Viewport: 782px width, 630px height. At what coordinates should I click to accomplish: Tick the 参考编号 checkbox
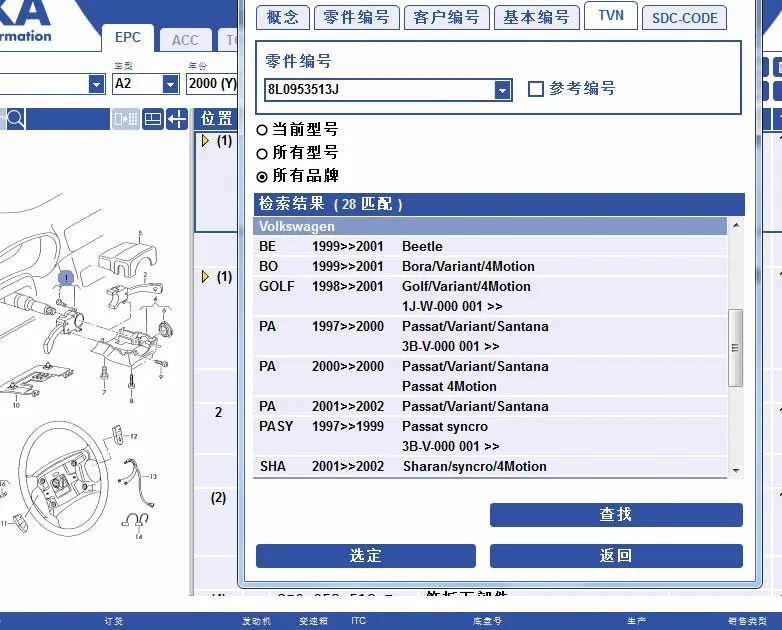pos(536,89)
